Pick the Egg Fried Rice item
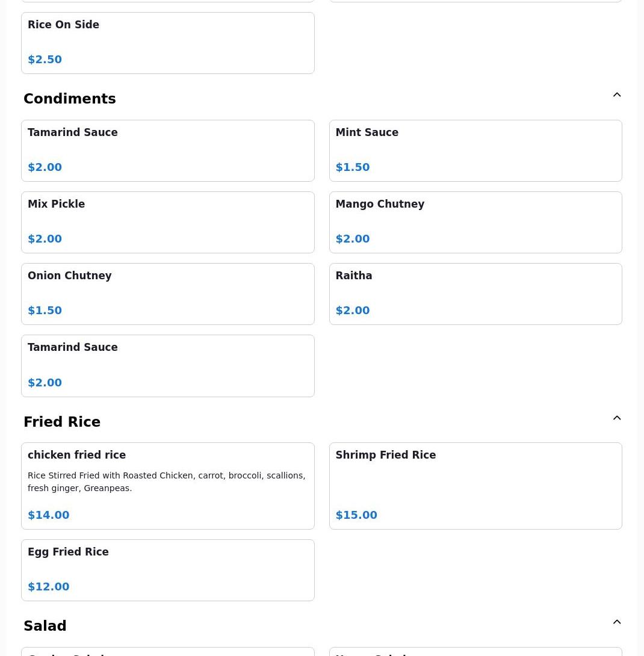644x656 pixels. click(x=167, y=570)
